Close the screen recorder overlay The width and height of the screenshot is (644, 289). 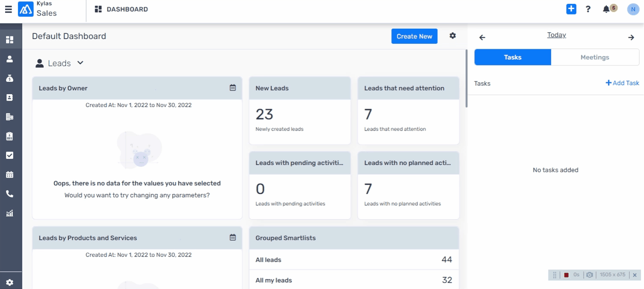(x=635, y=275)
